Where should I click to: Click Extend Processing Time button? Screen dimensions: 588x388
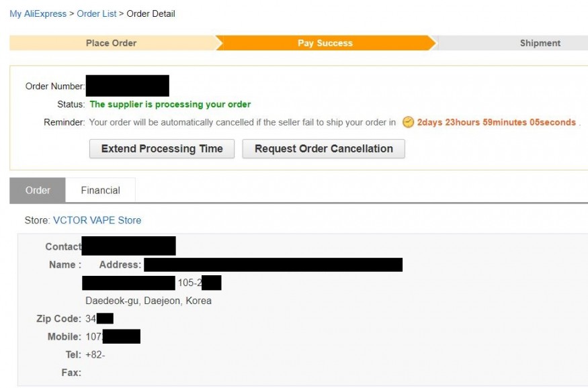(162, 148)
